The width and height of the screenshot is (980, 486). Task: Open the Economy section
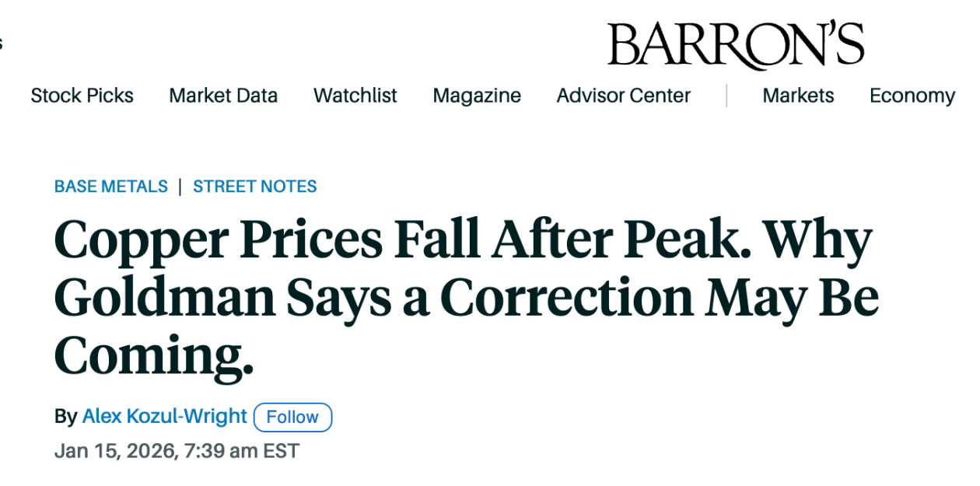click(912, 96)
